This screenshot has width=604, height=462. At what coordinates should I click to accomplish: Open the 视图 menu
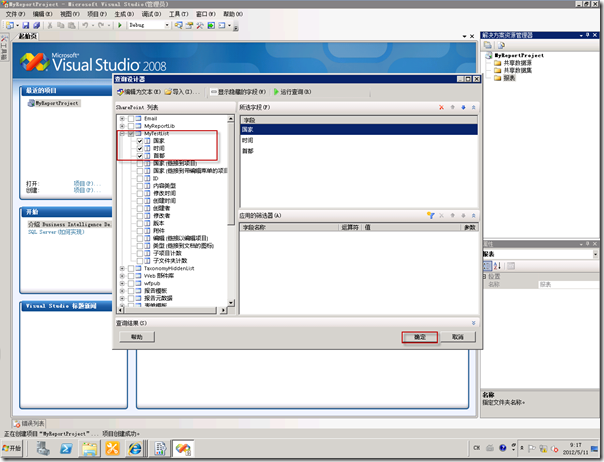[70, 14]
